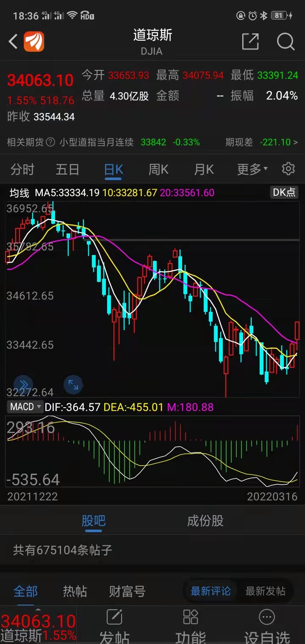
Task: Tap the 20220316 end date label
Action: tap(272, 497)
